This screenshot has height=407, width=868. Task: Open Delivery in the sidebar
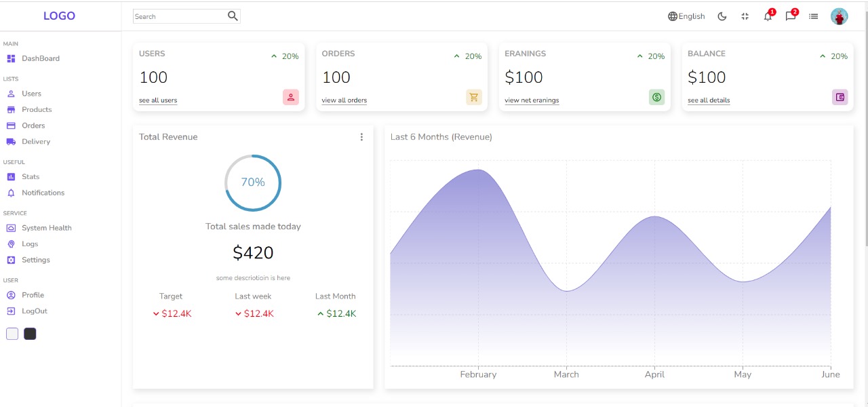[x=36, y=142]
